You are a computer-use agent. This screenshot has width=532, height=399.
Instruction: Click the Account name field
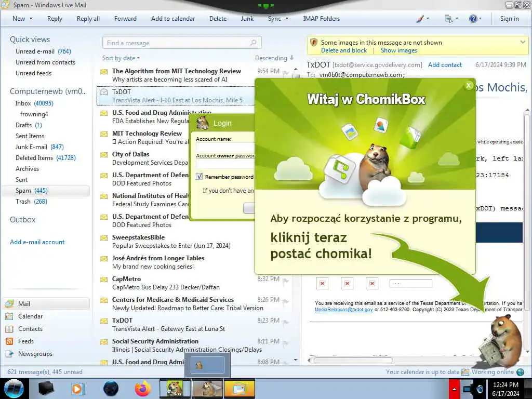point(225,147)
